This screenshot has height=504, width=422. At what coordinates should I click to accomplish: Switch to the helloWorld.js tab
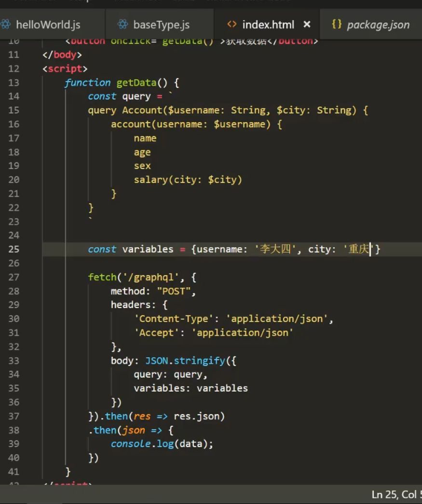[48, 24]
